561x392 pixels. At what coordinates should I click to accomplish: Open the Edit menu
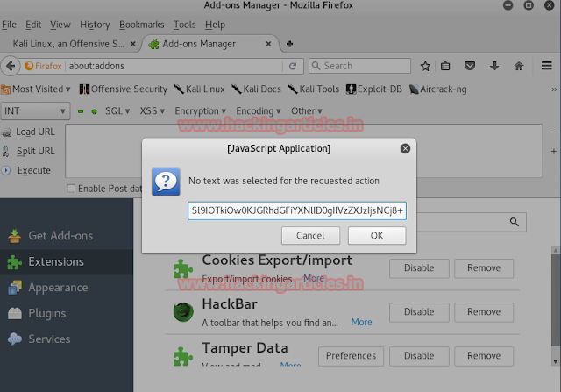pyautogui.click(x=33, y=25)
